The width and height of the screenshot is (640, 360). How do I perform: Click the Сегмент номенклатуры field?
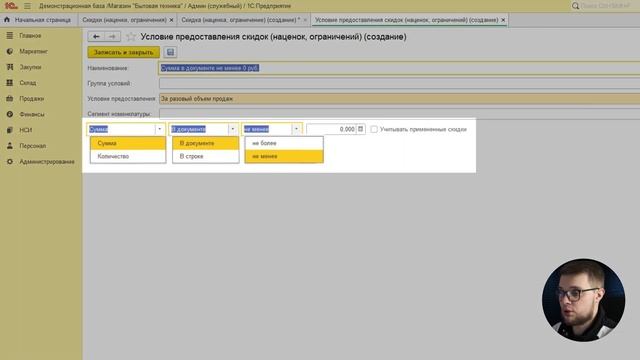tap(399, 114)
